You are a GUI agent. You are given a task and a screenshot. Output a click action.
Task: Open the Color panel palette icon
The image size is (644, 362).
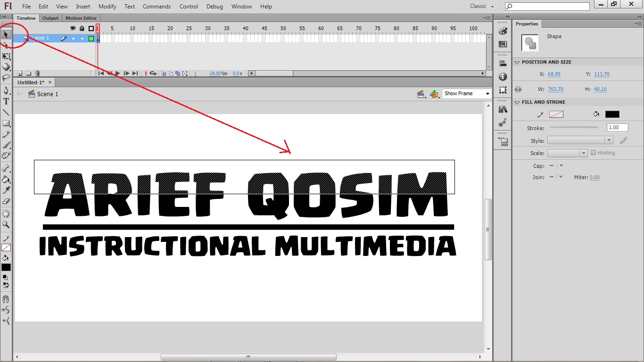[503, 31]
